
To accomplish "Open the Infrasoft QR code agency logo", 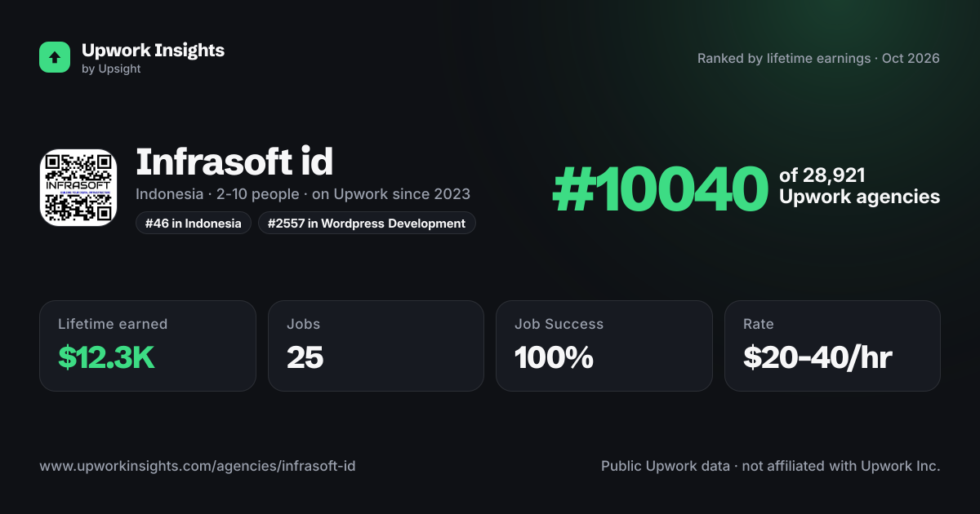I will coord(78,188).
